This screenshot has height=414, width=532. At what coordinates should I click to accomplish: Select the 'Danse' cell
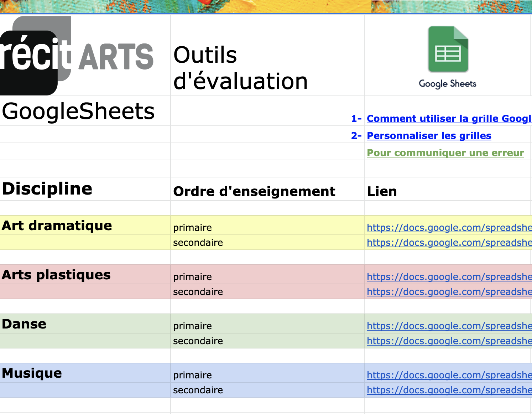[x=85, y=324]
